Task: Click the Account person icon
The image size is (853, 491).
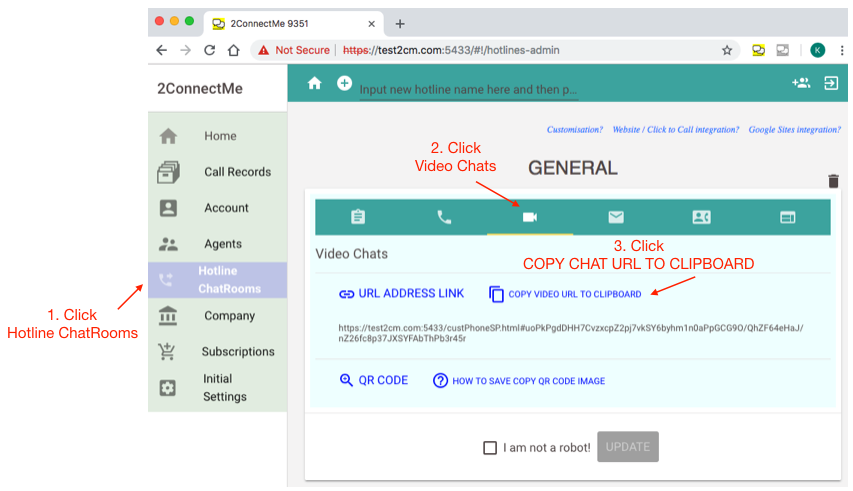Action: [x=168, y=208]
